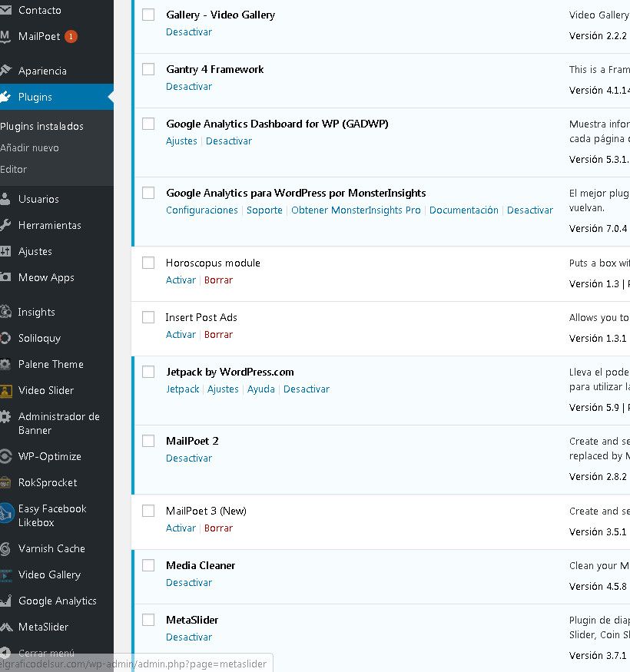Click the Usuarios person icon
This screenshot has height=672, width=630.
tap(5, 199)
